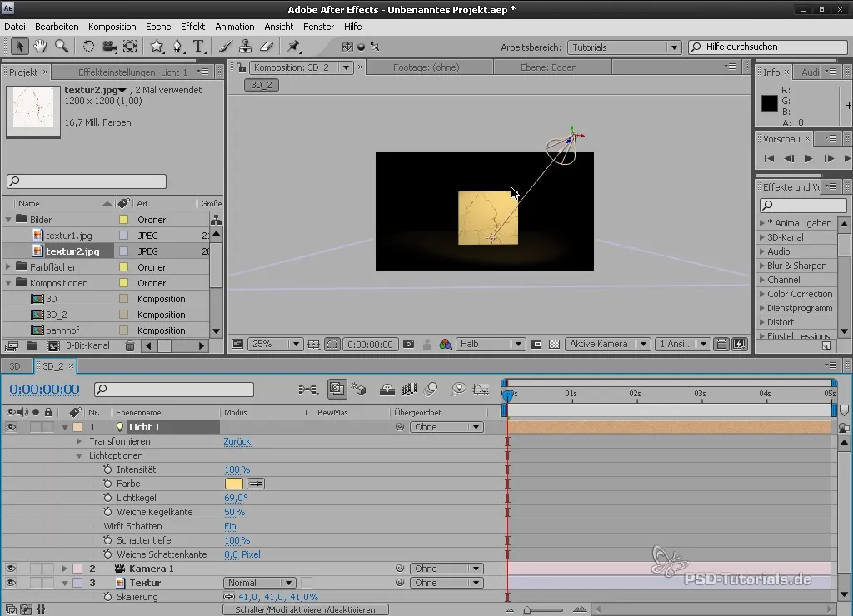The width and height of the screenshot is (853, 616).
Task: Click Zurück link next to Transformieren
Action: (x=237, y=441)
